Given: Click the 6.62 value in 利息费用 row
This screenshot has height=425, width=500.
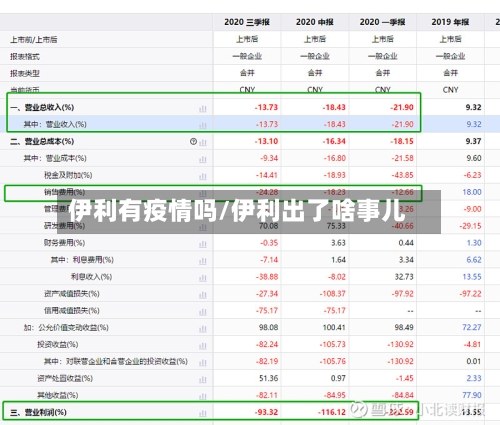Looking at the screenshot, I should (x=474, y=260).
